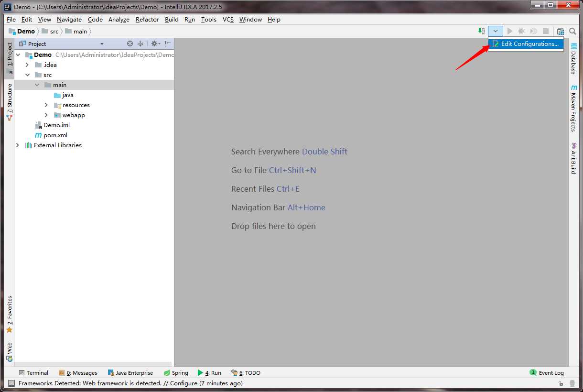This screenshot has height=392, width=583.
Task: Collapse the Demo root node
Action: pyautogui.click(x=18, y=54)
